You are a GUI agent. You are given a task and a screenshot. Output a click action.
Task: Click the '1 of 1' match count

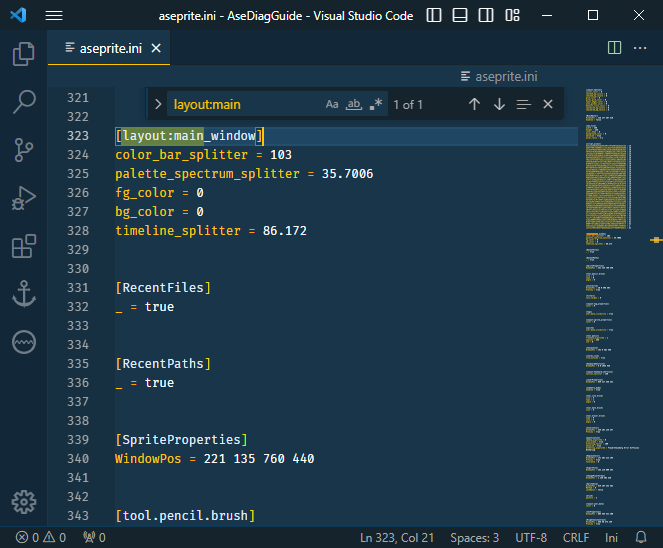click(x=408, y=105)
